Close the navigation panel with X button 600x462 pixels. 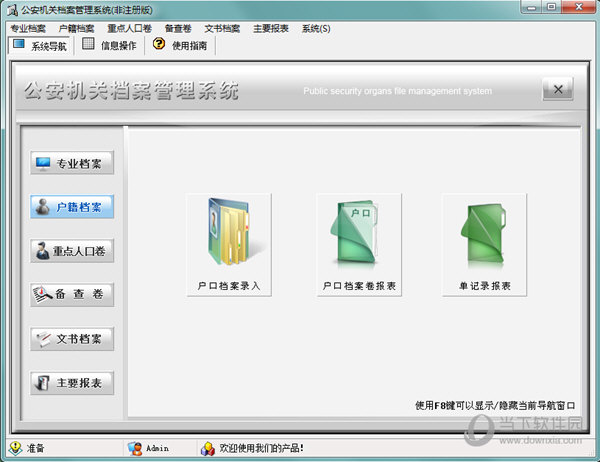[558, 89]
